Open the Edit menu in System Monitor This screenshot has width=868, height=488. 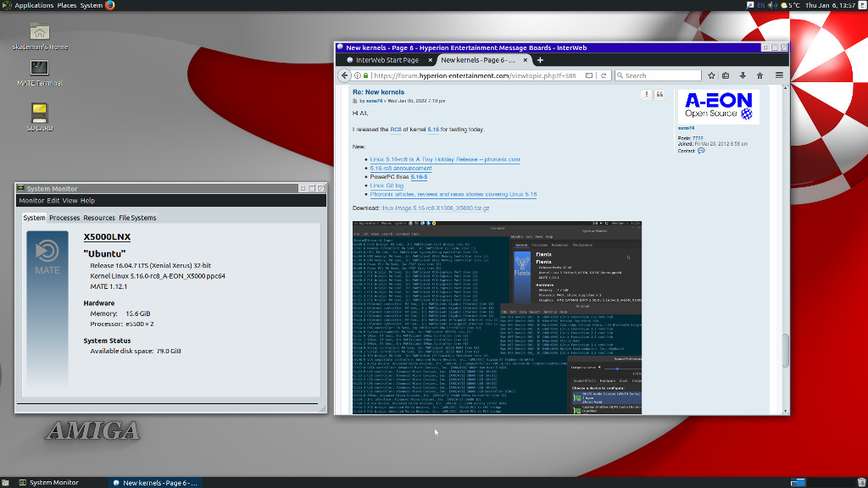[x=53, y=201]
